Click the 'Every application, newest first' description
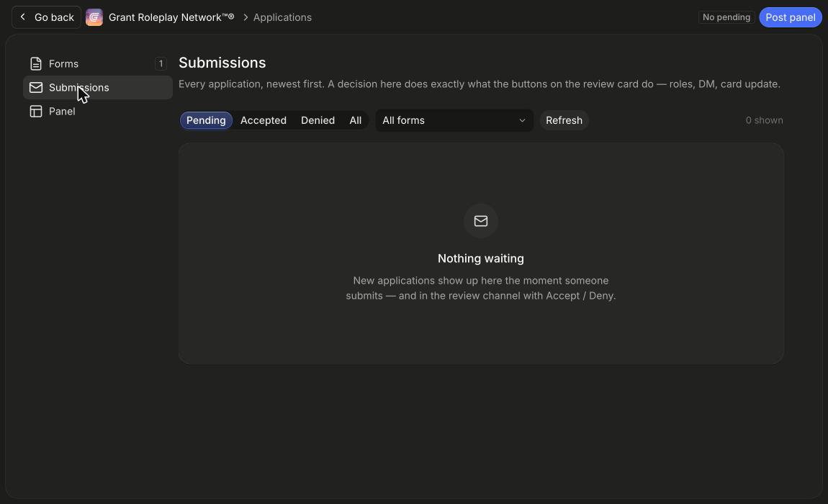This screenshot has height=504, width=828. 480,84
